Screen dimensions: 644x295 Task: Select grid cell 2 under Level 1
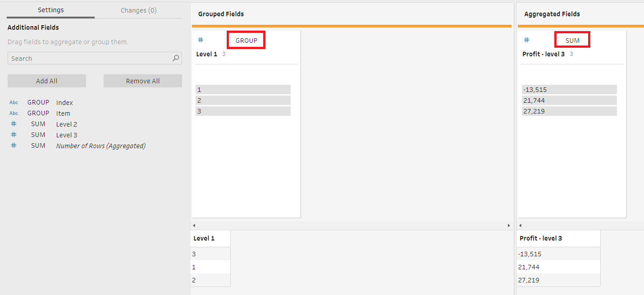click(x=210, y=280)
